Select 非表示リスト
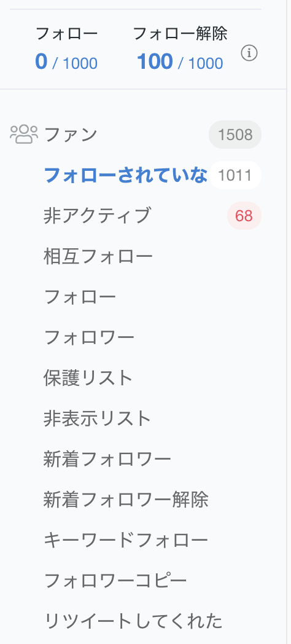This screenshot has height=644, width=291. (98, 418)
